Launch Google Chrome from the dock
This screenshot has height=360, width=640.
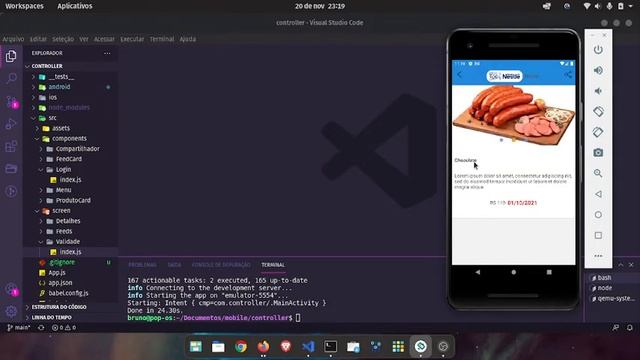241,347
